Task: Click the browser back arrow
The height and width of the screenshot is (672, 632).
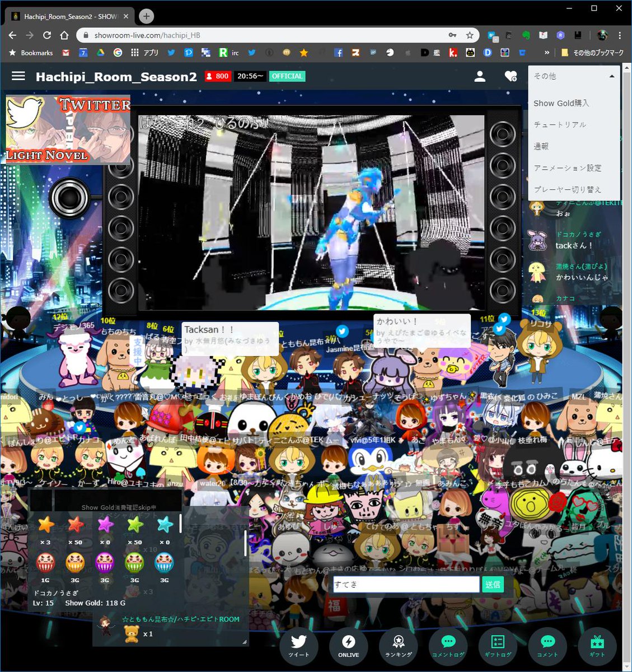Action: pyautogui.click(x=12, y=35)
